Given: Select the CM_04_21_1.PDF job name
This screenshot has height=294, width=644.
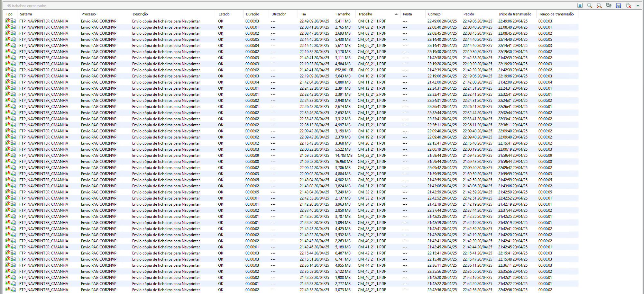Looking at the screenshot, I should tap(372, 40).
